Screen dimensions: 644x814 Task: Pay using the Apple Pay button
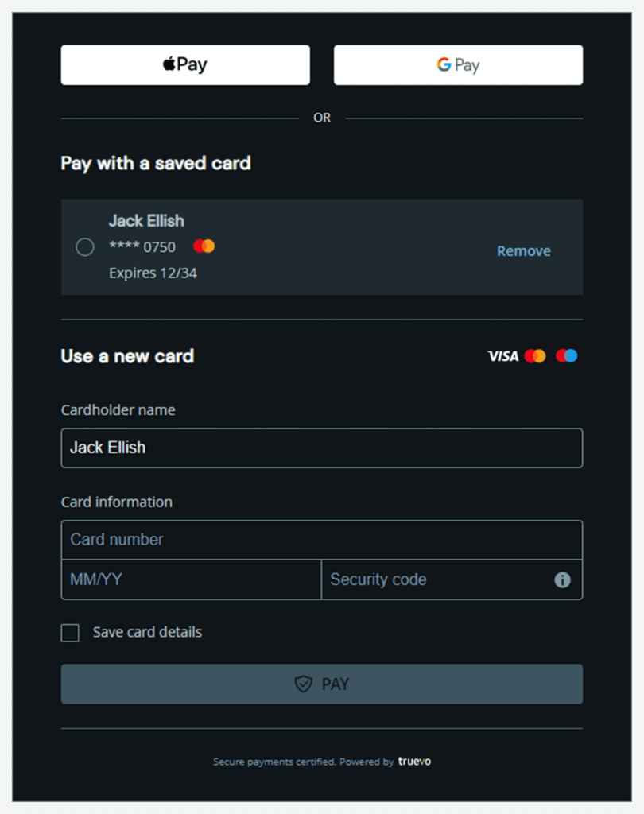tap(185, 65)
